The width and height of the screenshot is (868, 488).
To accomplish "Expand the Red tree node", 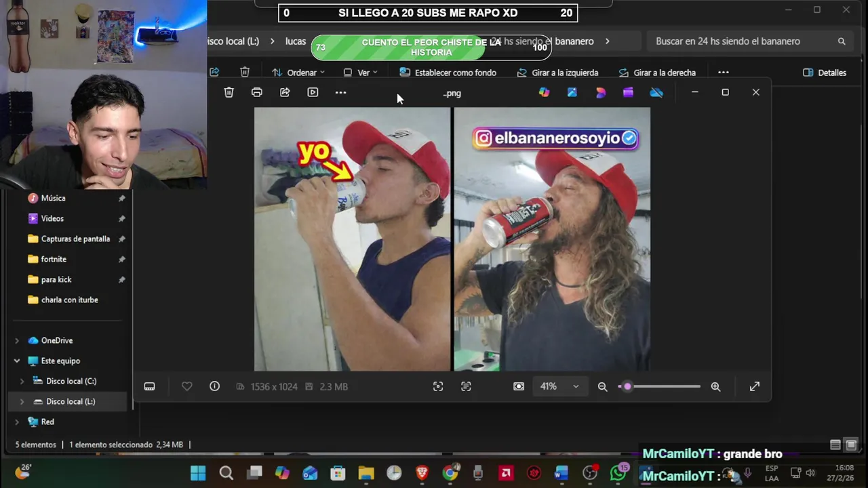I will click(x=17, y=422).
